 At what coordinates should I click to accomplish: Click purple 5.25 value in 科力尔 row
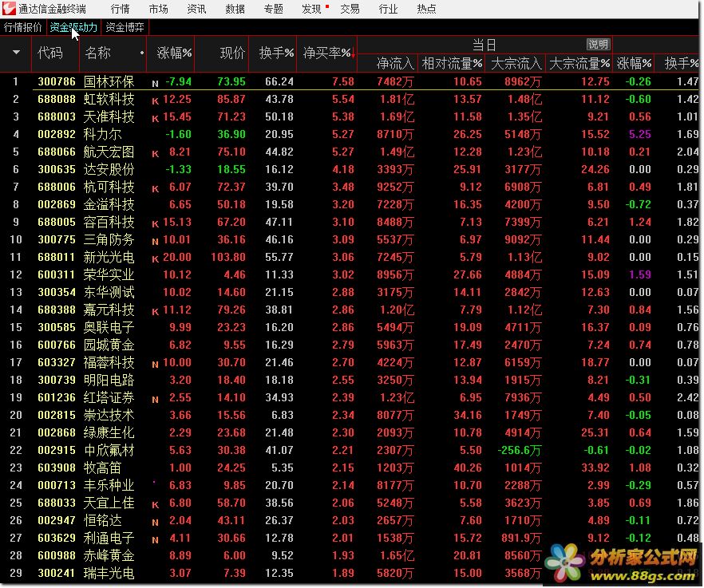640,134
